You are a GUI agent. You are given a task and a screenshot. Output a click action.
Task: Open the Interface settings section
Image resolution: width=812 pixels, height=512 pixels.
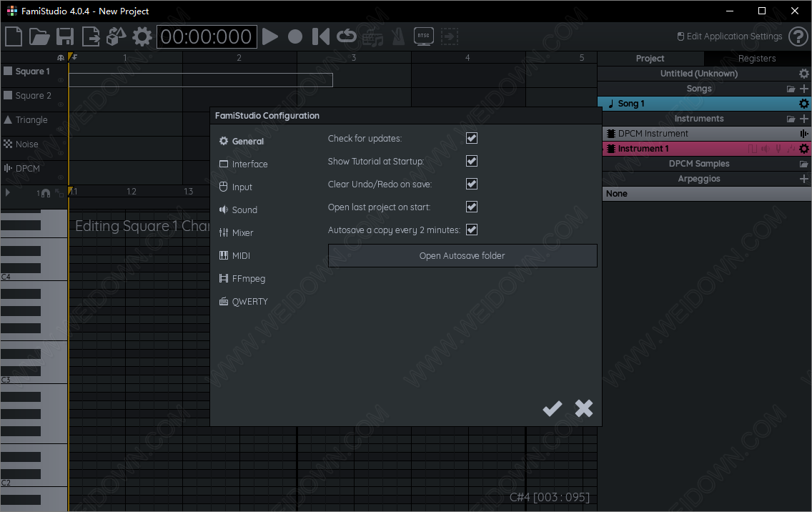tap(244, 164)
